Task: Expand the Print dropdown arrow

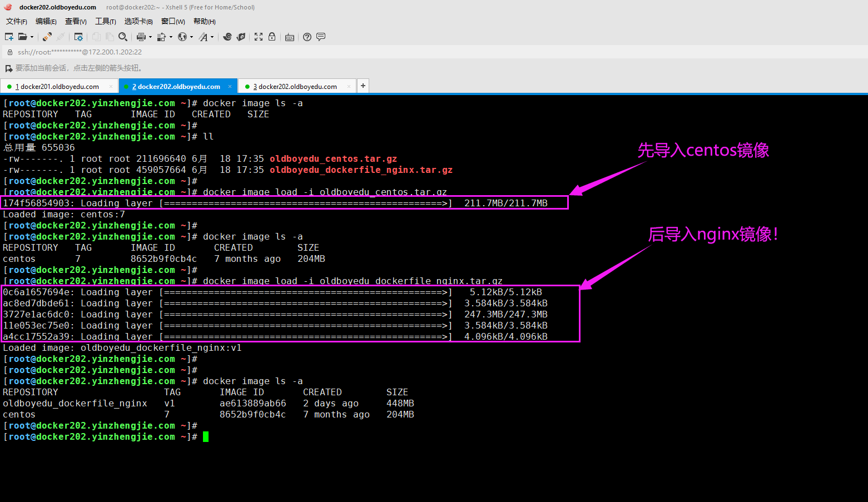Action: click(x=150, y=37)
